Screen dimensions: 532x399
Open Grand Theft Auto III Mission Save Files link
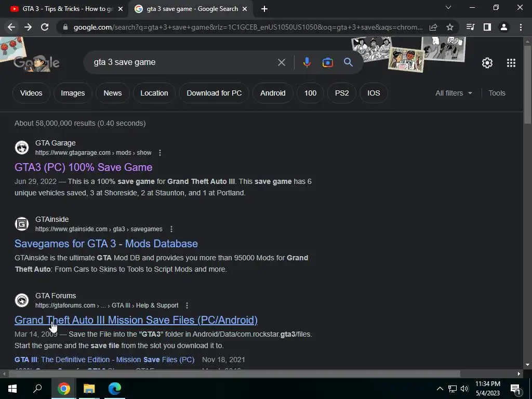[136, 320]
